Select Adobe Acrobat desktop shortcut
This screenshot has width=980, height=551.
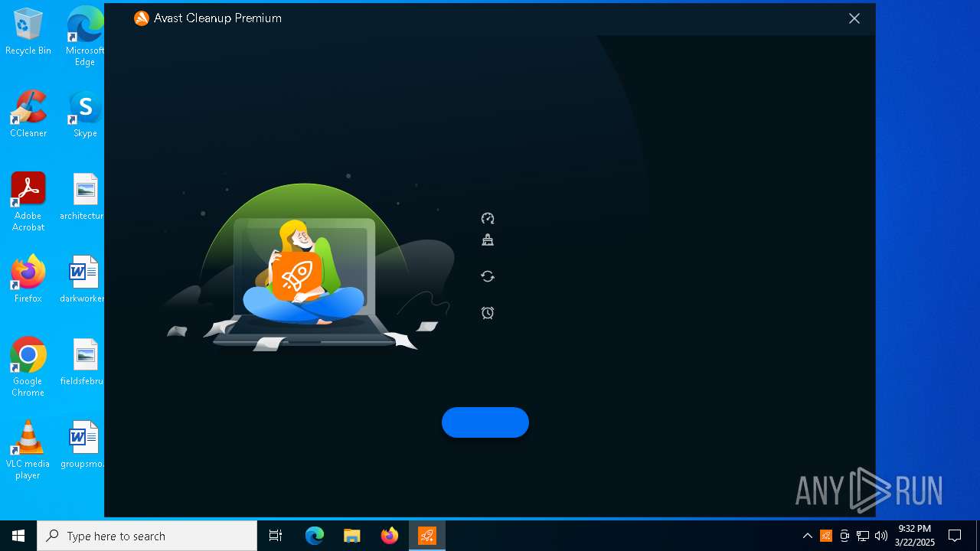[x=28, y=202]
